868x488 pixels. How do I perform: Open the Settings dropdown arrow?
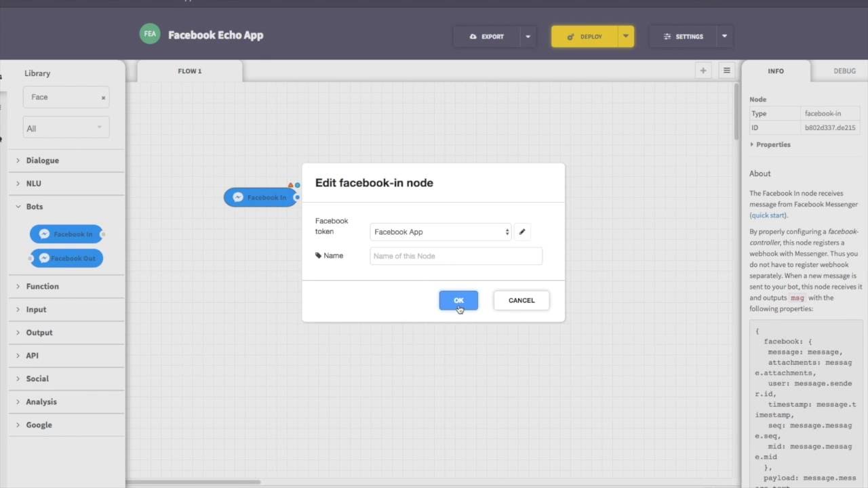tap(724, 37)
